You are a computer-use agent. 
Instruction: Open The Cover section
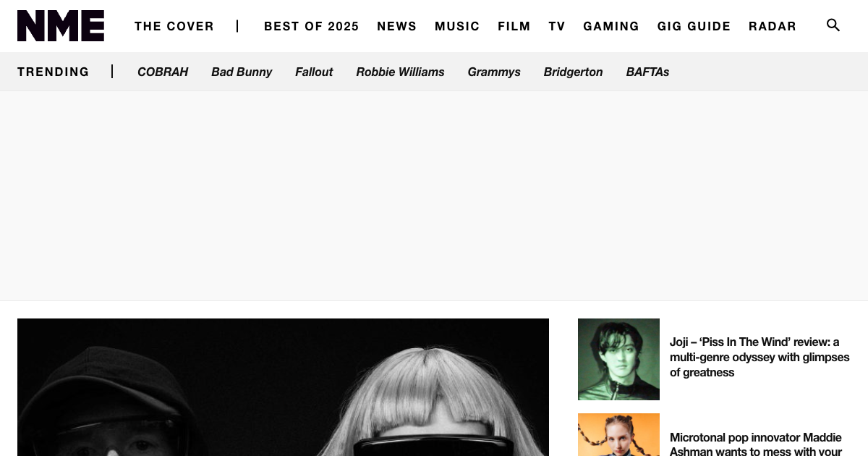[174, 26]
